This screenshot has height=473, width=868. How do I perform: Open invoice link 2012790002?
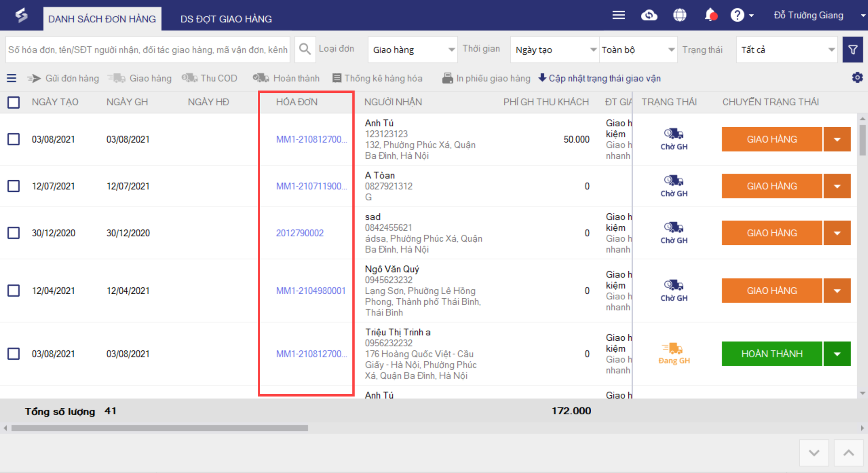coord(299,233)
